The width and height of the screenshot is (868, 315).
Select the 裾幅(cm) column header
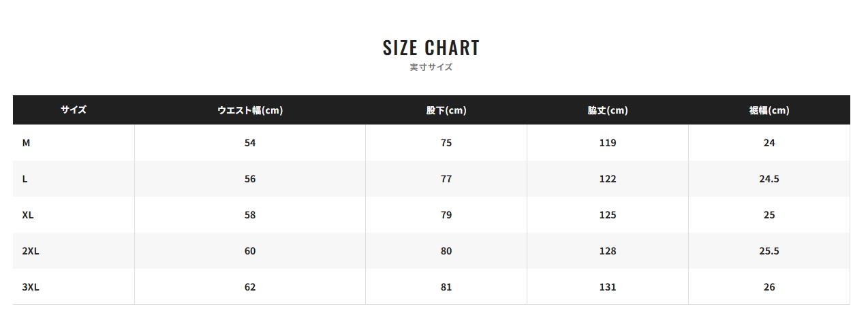coord(769,110)
